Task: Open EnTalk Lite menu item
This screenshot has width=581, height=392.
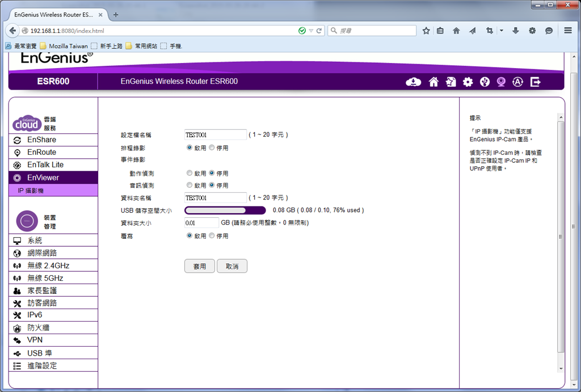Action: click(53, 165)
